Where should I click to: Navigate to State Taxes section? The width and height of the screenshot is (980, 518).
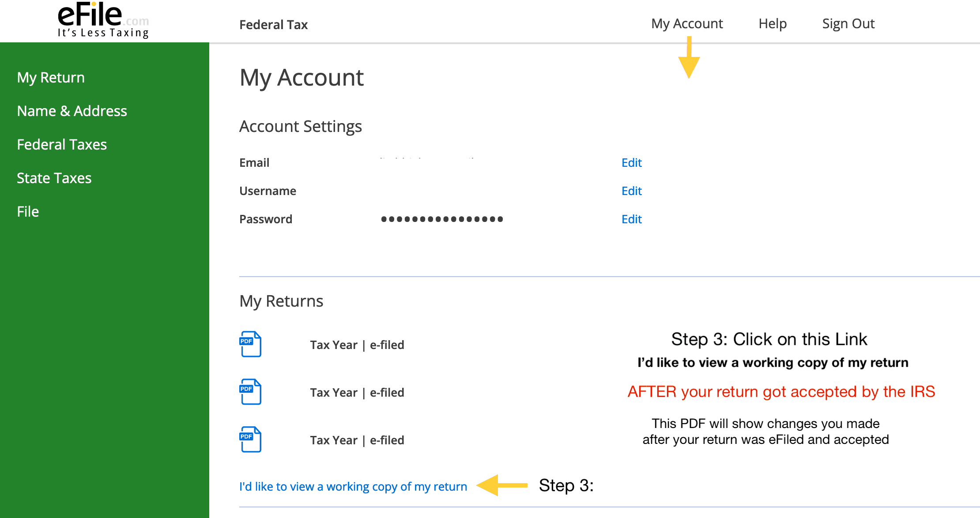pos(55,177)
